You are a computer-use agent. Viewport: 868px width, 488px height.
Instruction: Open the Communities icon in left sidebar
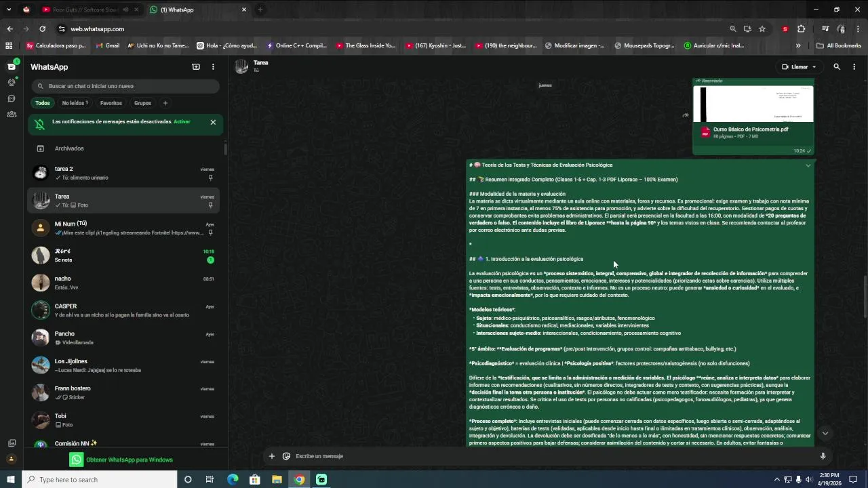point(12,114)
